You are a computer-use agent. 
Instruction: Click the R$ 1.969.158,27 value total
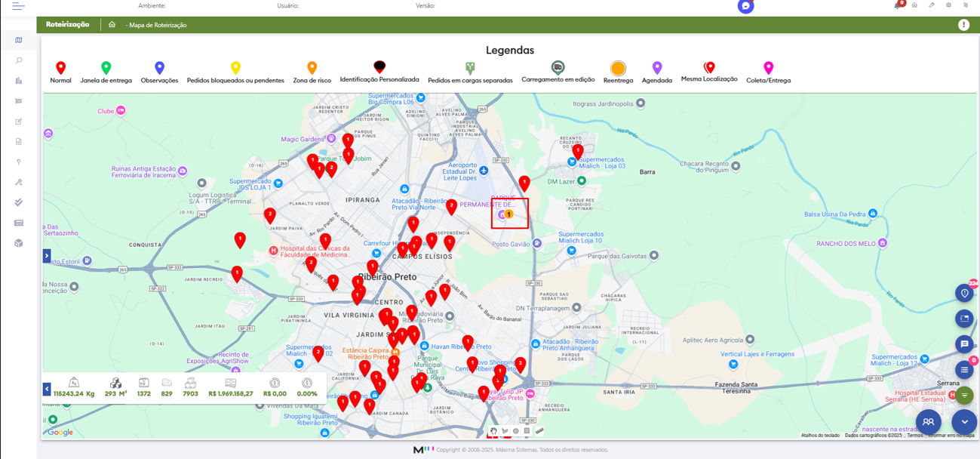[231, 393]
